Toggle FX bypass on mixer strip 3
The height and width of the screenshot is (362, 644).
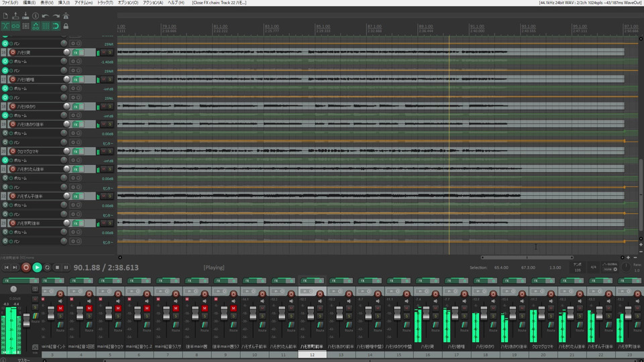[60, 281]
